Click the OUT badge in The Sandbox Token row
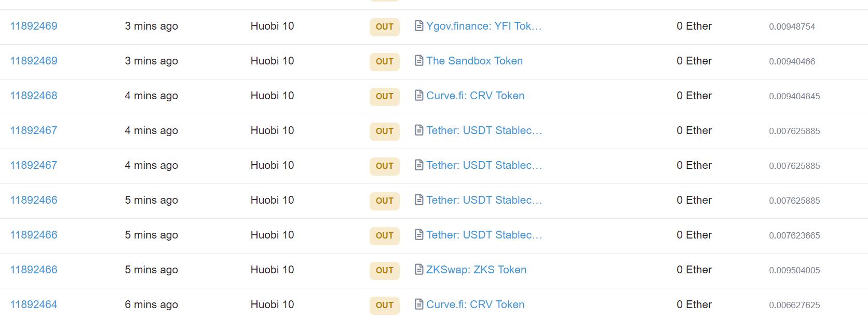This screenshot has width=868, height=318. (384, 61)
